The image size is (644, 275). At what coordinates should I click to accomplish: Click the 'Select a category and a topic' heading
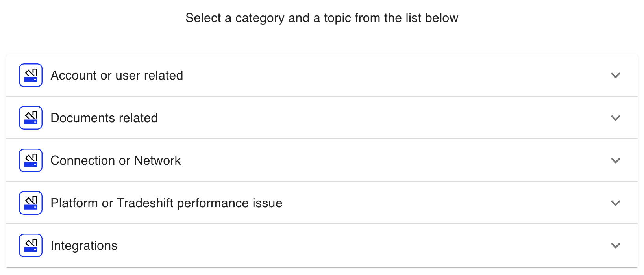point(322,18)
